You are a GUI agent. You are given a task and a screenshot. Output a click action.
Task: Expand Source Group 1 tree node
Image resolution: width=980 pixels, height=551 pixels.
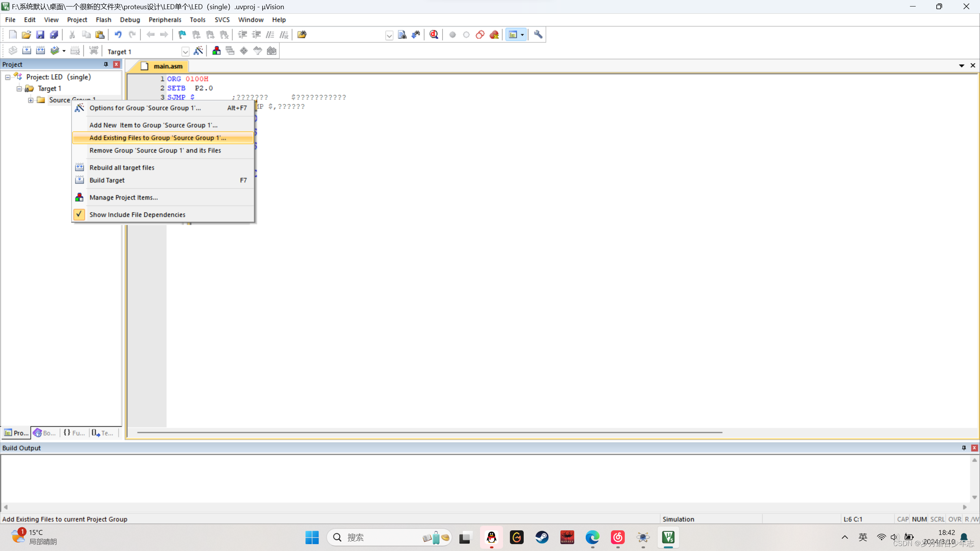click(x=31, y=100)
